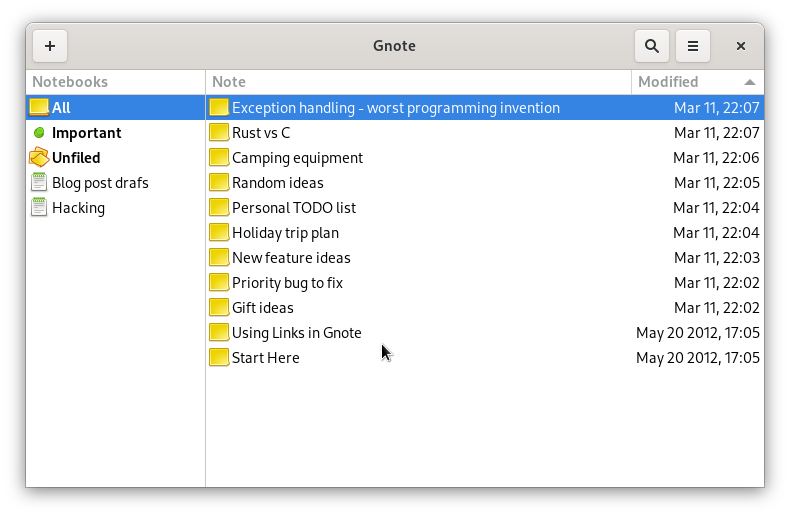790x516 pixels.
Task: Select the Priority bug to fix note
Action: pos(485,283)
